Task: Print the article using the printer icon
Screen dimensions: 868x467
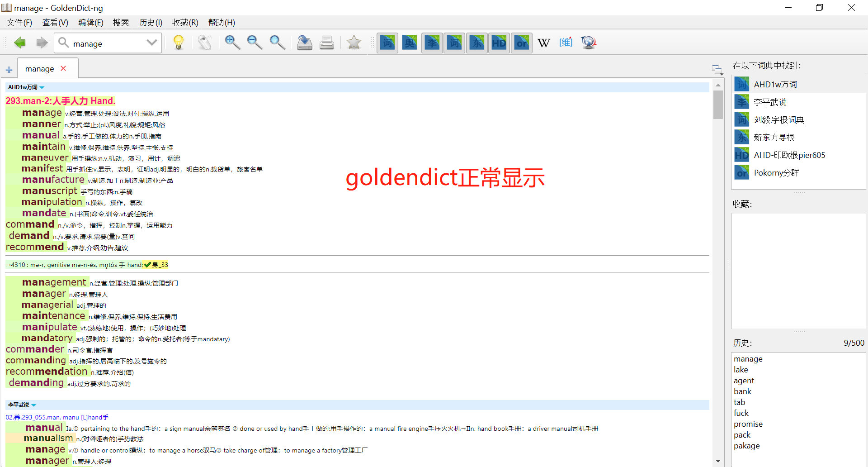Action: tap(326, 43)
